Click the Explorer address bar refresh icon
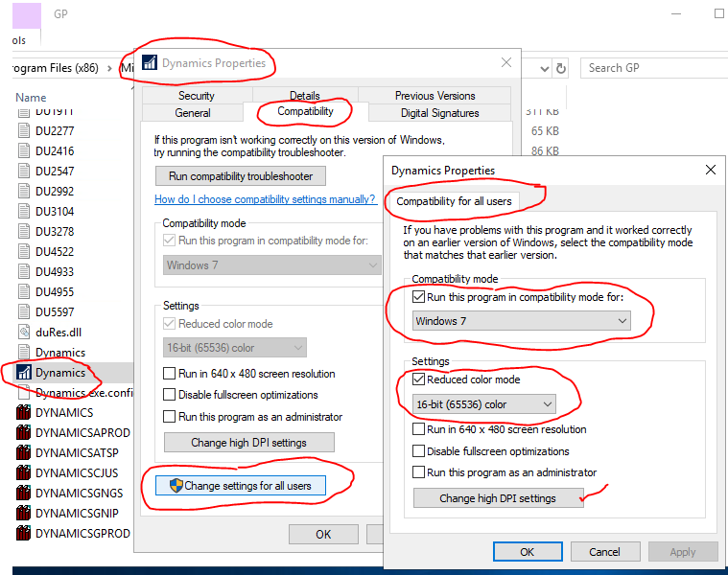The width and height of the screenshot is (728, 575). [561, 69]
